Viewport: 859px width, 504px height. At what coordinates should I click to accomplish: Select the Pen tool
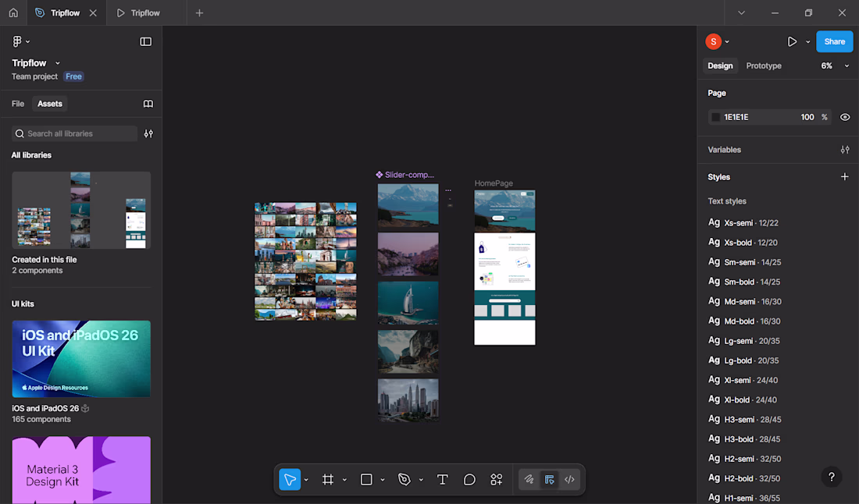[405, 479]
